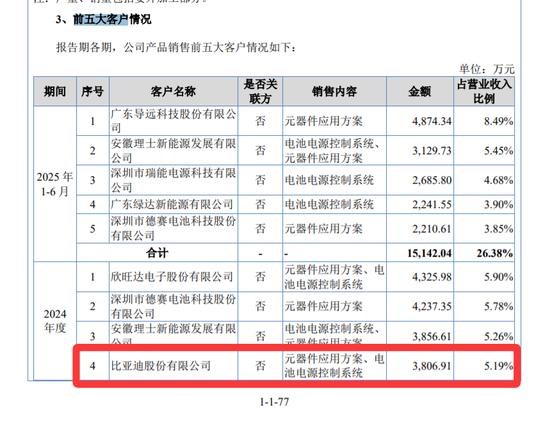Click sequence number "5" beside 深圳市德赛电池
This screenshot has height=429, width=550.
point(93,229)
